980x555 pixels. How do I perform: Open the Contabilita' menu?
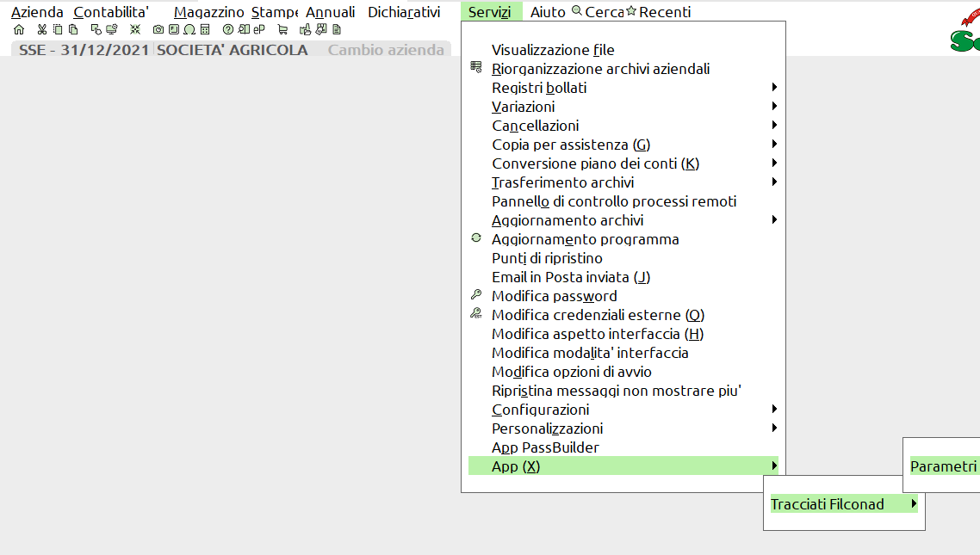coord(111,12)
